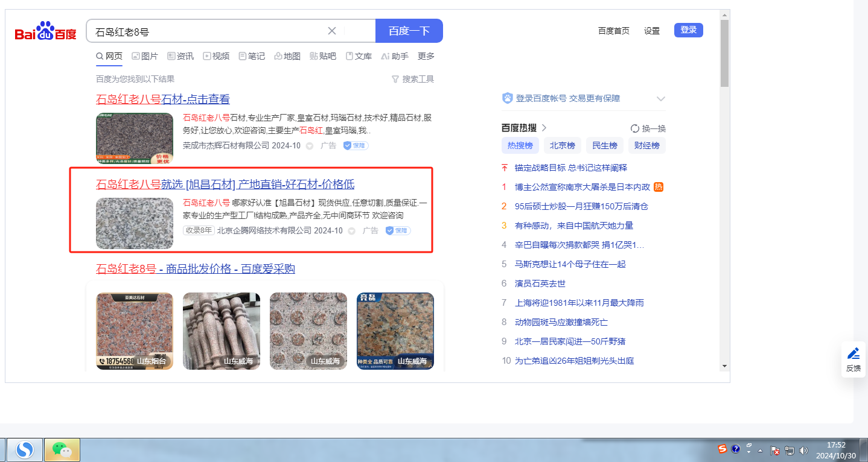The height and width of the screenshot is (462, 868).
Task: Open 设置 in the top right
Action: coord(652,31)
